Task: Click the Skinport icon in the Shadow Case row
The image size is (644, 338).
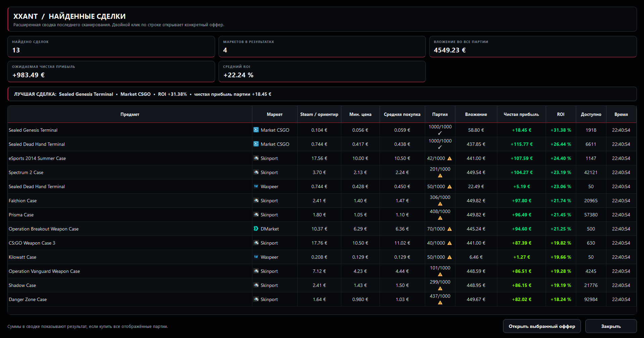Action: [256, 285]
